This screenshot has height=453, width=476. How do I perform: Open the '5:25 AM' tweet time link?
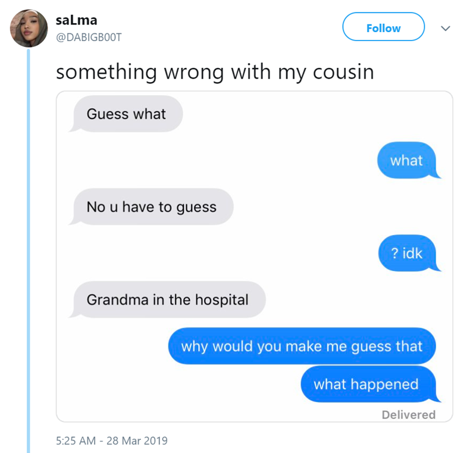pos(76,440)
